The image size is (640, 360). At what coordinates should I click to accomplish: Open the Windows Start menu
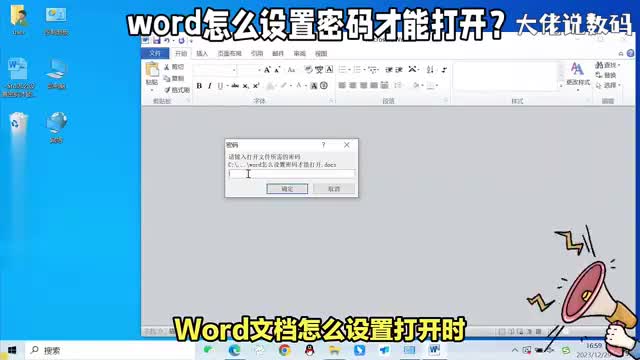(x=12, y=350)
